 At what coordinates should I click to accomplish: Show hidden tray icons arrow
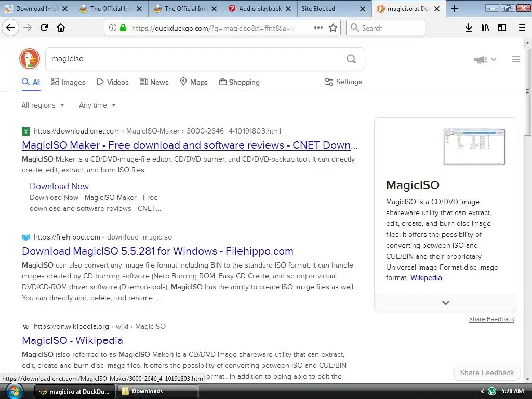[x=482, y=392]
